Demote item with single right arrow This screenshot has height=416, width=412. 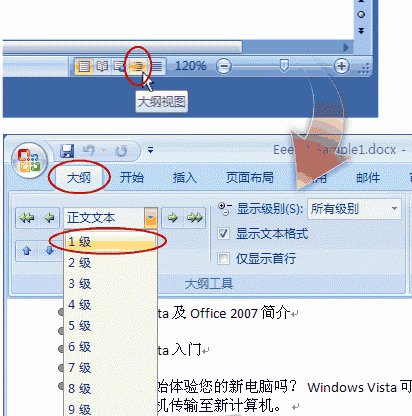(x=173, y=218)
